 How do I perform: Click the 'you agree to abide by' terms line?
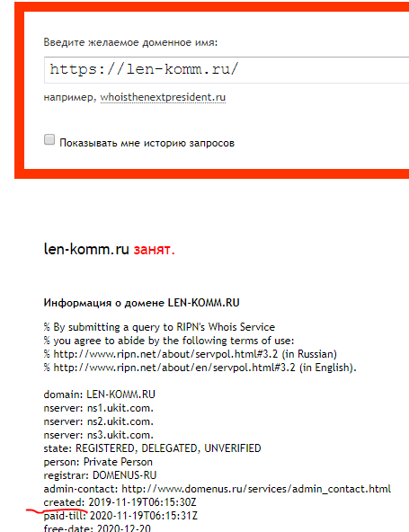point(169,341)
